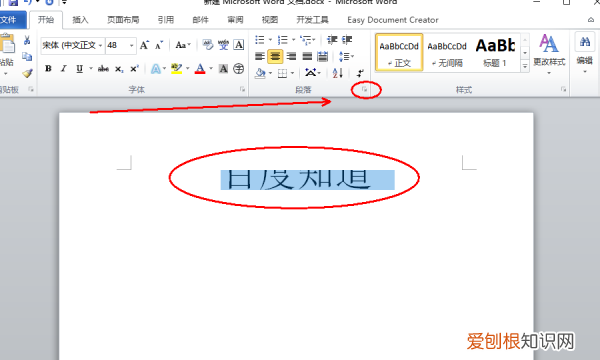Toggle Italic formatting
Image resolution: width=600 pixels, height=360 pixels.
point(64,69)
